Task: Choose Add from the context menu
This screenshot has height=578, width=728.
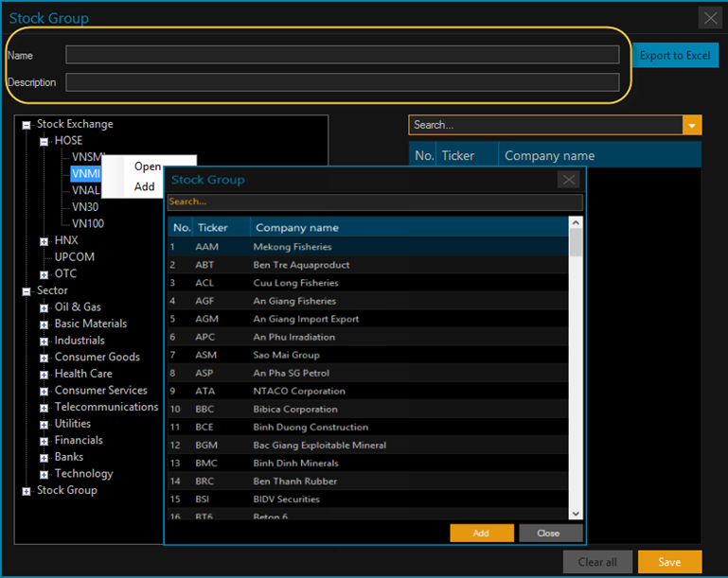Action: (x=145, y=186)
